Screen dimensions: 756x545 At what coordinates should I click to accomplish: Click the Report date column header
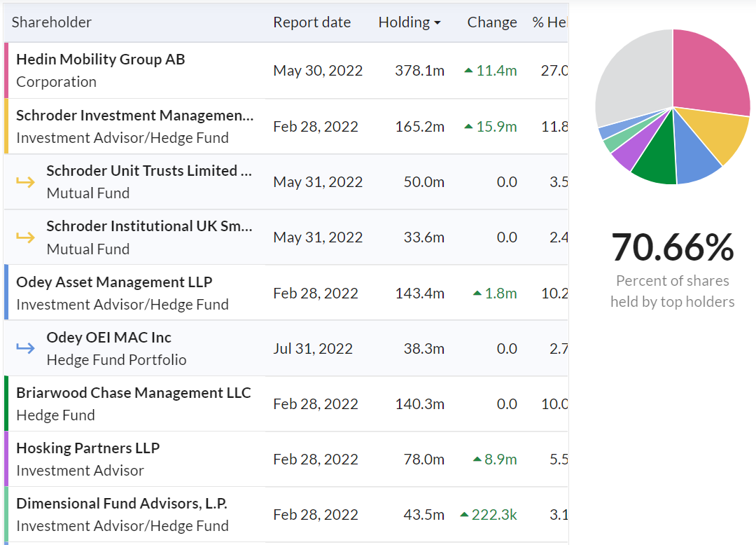tap(312, 22)
